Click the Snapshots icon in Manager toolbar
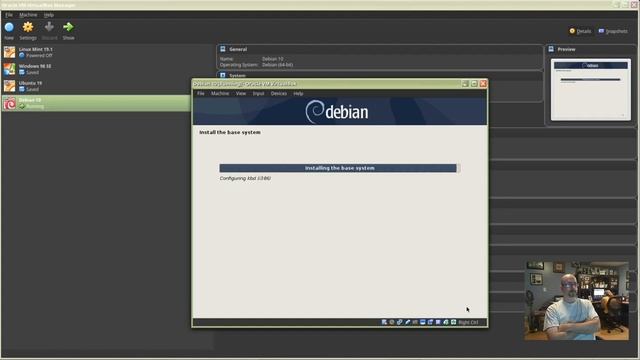Viewport: 640px width, 360px height. [x=601, y=31]
